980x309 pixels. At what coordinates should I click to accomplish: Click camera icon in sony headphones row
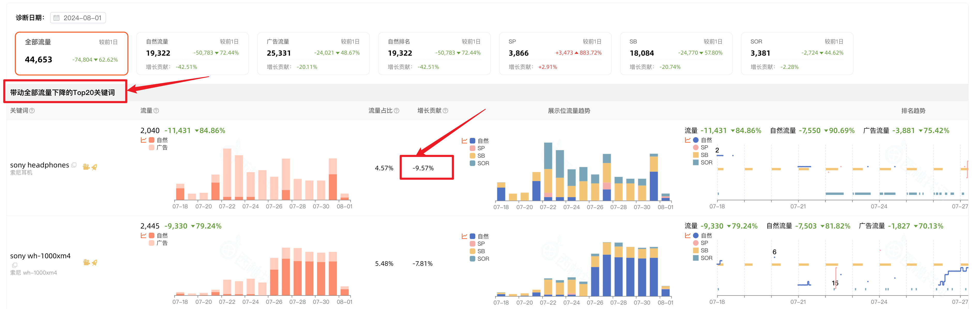coord(86,166)
